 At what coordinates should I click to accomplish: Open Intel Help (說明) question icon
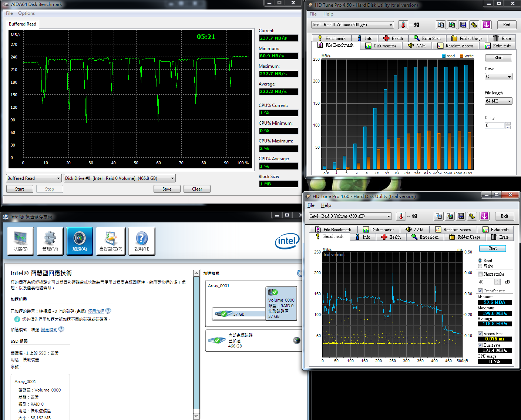click(142, 241)
